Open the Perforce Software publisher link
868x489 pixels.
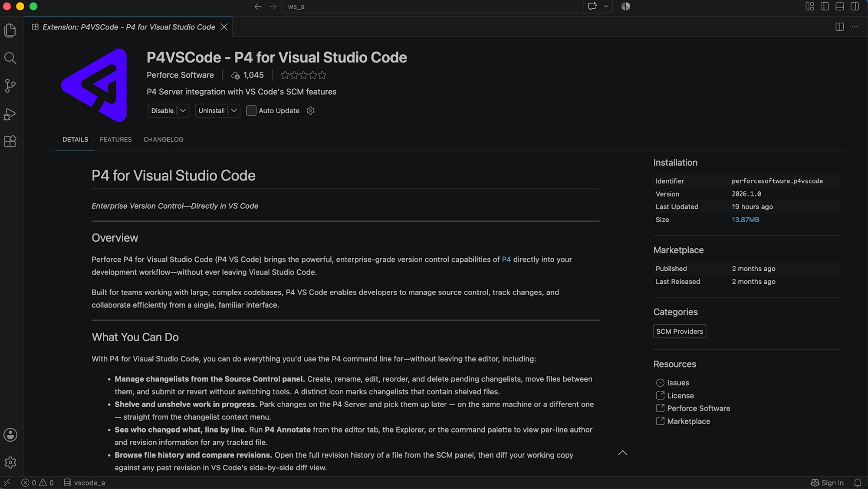180,75
